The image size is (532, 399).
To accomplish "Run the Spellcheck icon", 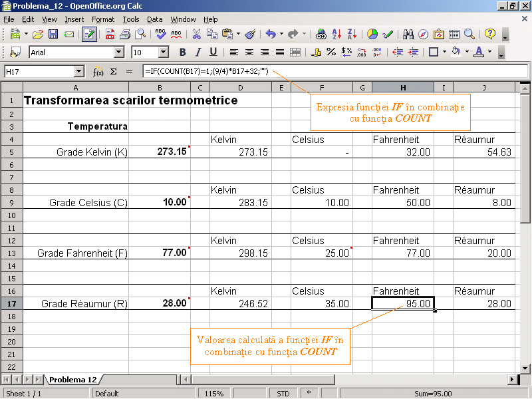I will (160, 35).
